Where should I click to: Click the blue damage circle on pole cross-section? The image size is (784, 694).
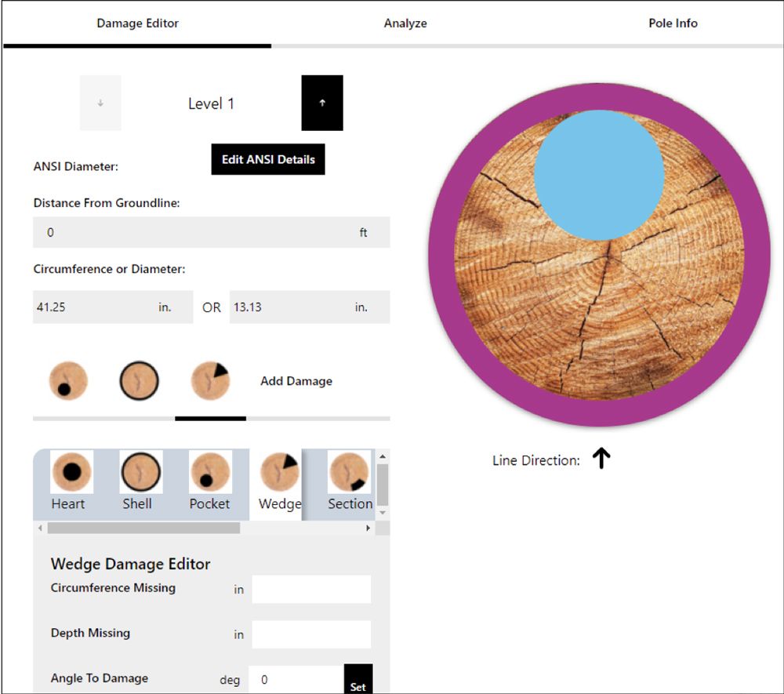coord(599,175)
